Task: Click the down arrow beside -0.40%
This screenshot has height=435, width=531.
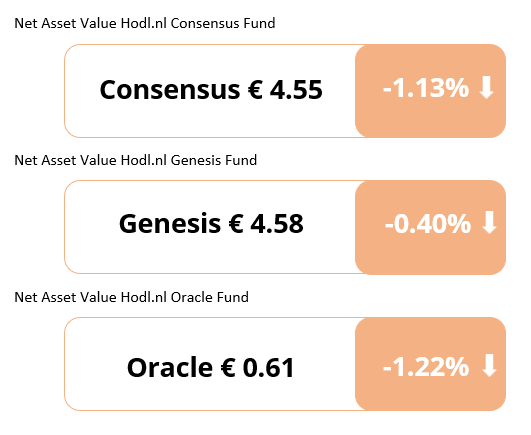Action: click(489, 223)
